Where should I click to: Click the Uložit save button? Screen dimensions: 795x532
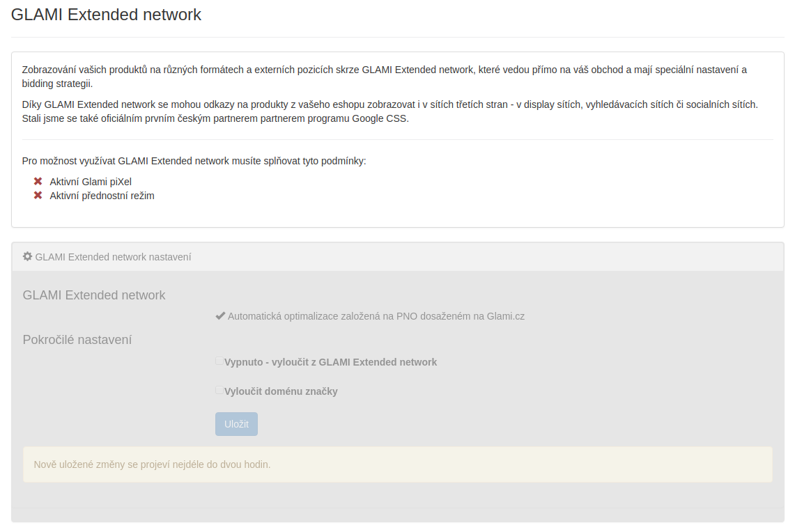236,424
